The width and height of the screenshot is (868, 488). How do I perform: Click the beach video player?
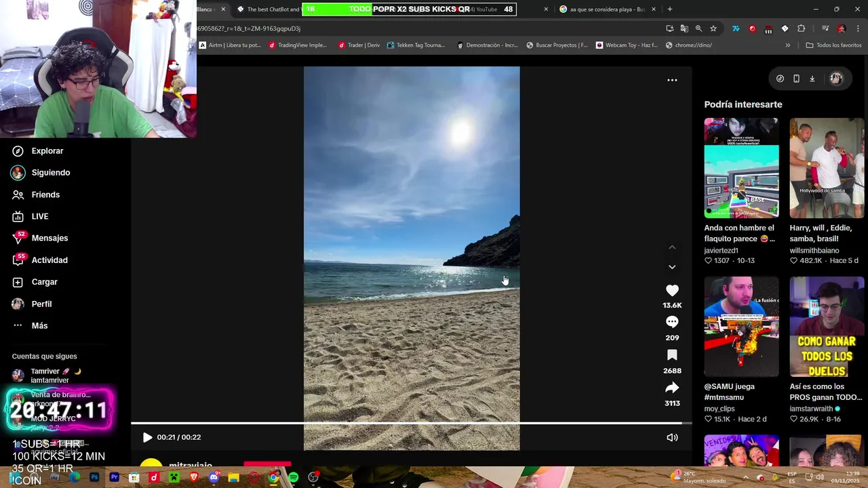(412, 258)
